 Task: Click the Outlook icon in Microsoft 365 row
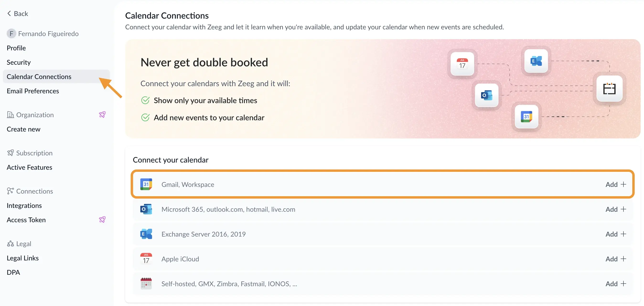[x=146, y=209]
